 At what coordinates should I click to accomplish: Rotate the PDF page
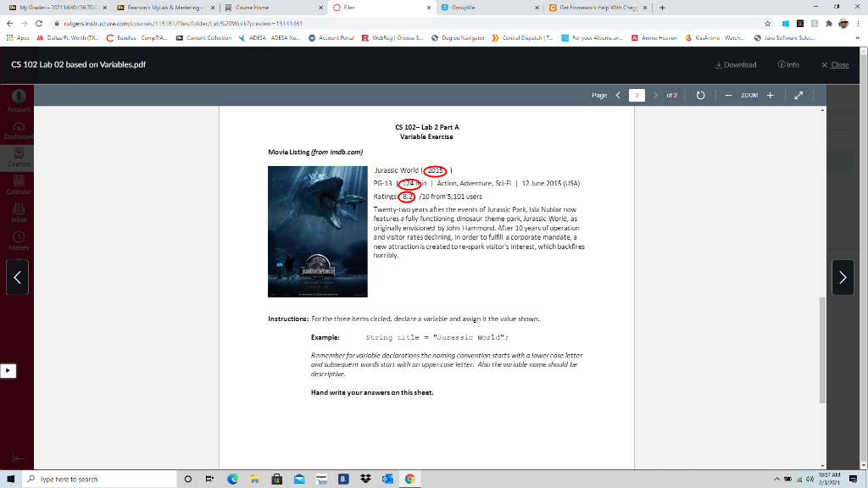pos(700,95)
